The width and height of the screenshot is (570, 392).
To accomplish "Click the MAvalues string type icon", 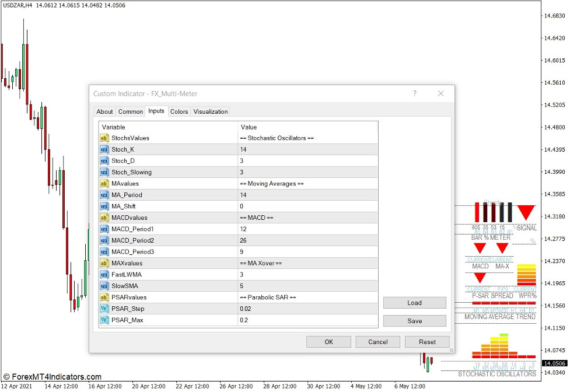I will click(104, 184).
